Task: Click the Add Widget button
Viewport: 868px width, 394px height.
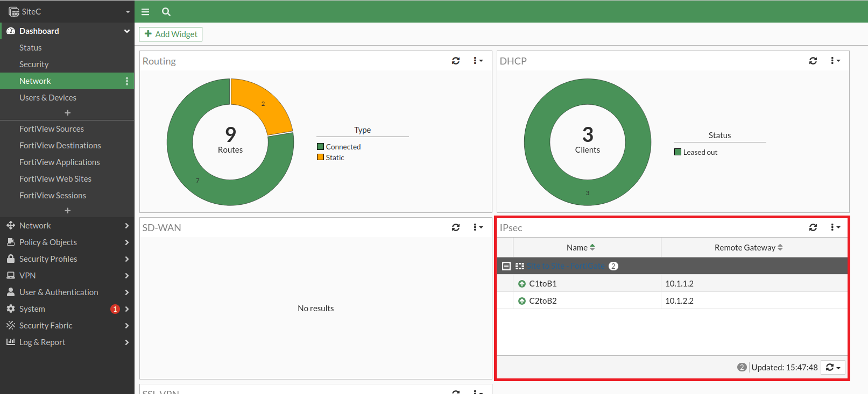Action: [x=171, y=34]
